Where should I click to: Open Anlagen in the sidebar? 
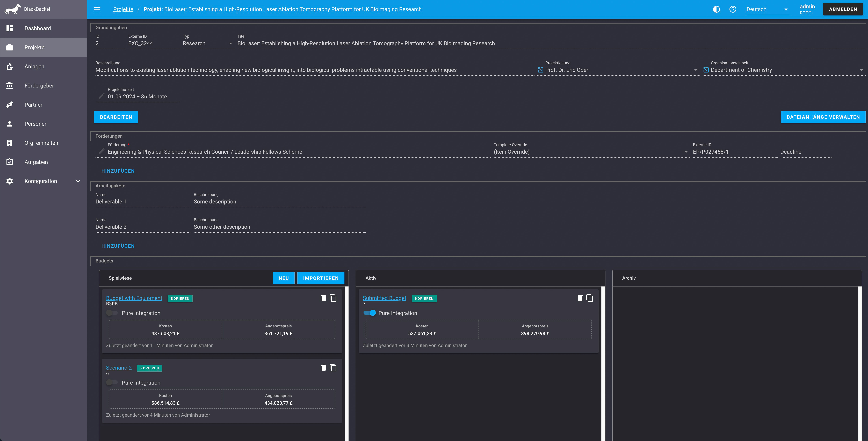pyautogui.click(x=44, y=66)
